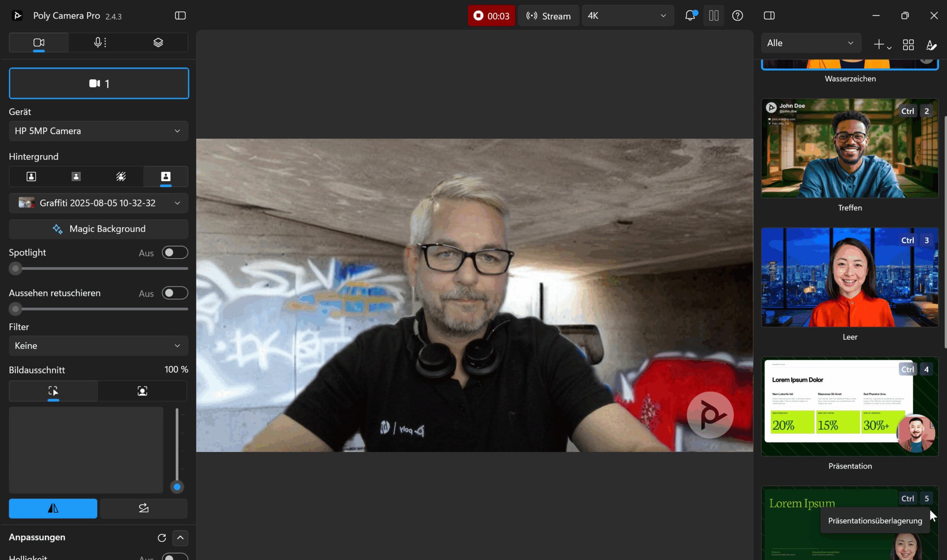The image size is (947, 560).
Task: Turn on Aussehen retuschieren switch
Action: 175,293
